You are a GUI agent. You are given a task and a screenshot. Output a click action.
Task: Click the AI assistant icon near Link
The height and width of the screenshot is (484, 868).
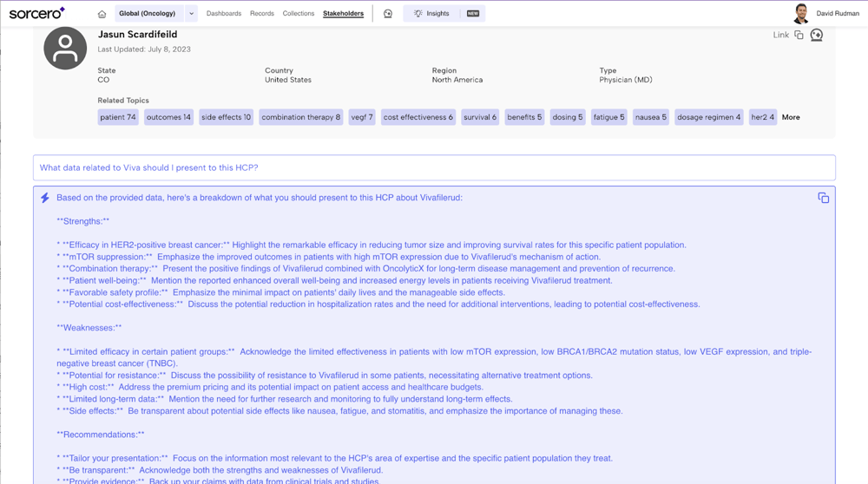coord(817,35)
